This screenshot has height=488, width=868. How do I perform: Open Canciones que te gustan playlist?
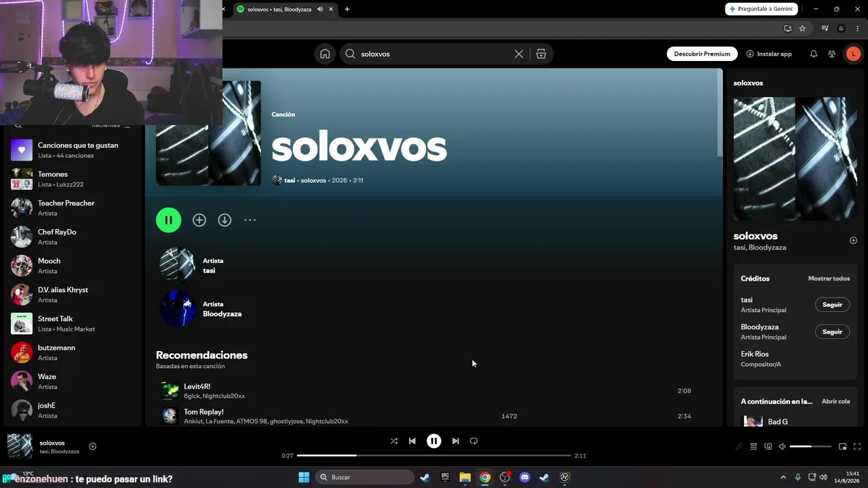[71, 150]
